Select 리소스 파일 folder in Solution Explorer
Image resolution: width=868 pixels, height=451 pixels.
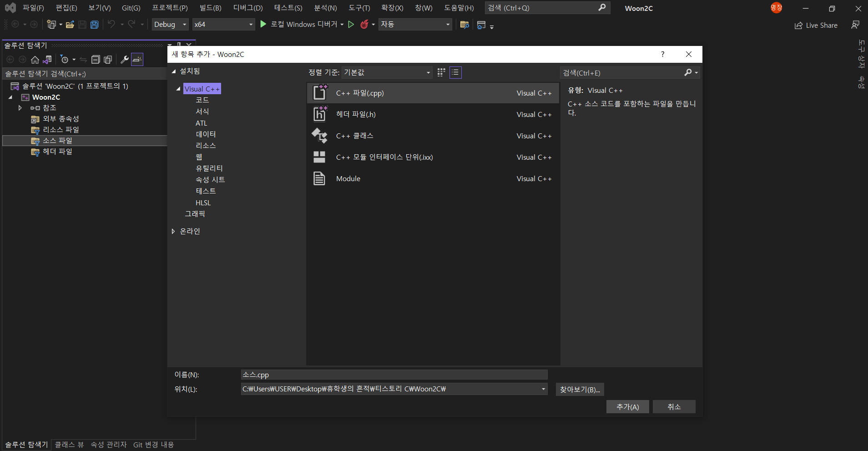tap(61, 130)
